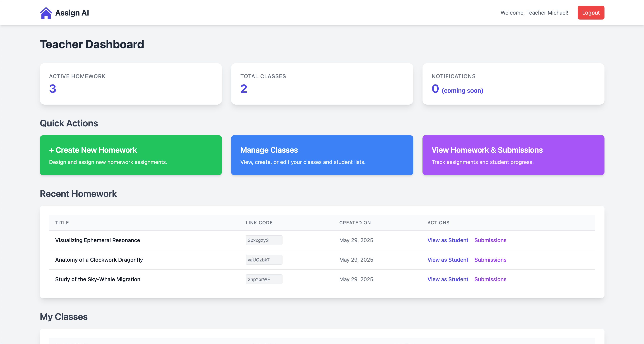This screenshot has height=344, width=644.
Task: Click the Active Homework stat card
Action: point(131,84)
